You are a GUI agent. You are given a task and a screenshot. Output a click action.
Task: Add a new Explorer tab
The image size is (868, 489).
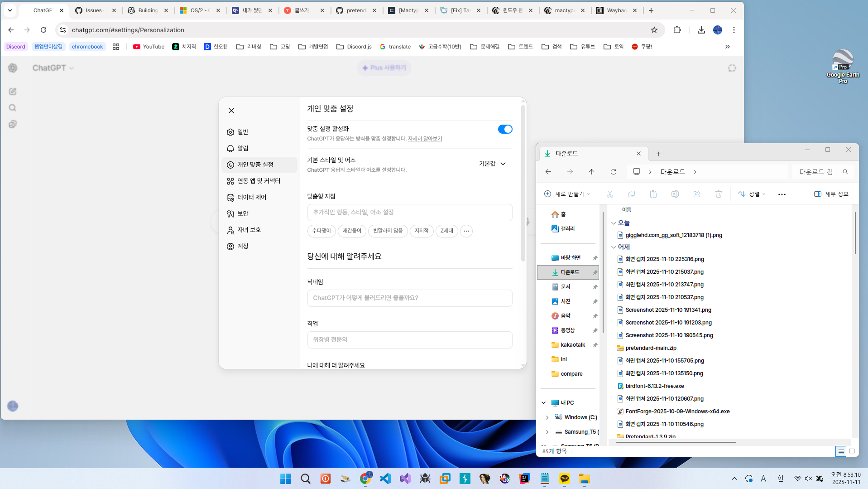(x=658, y=154)
